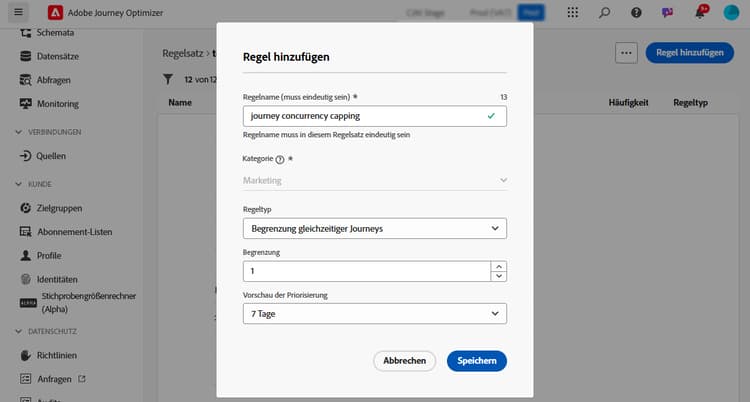Open the Identitäten menu item
750x402 pixels.
point(57,279)
